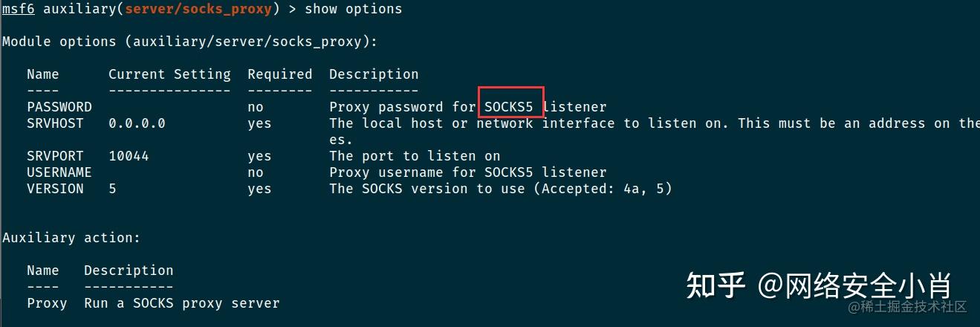Click the red-boxed SOCKS5 text

[x=509, y=107]
